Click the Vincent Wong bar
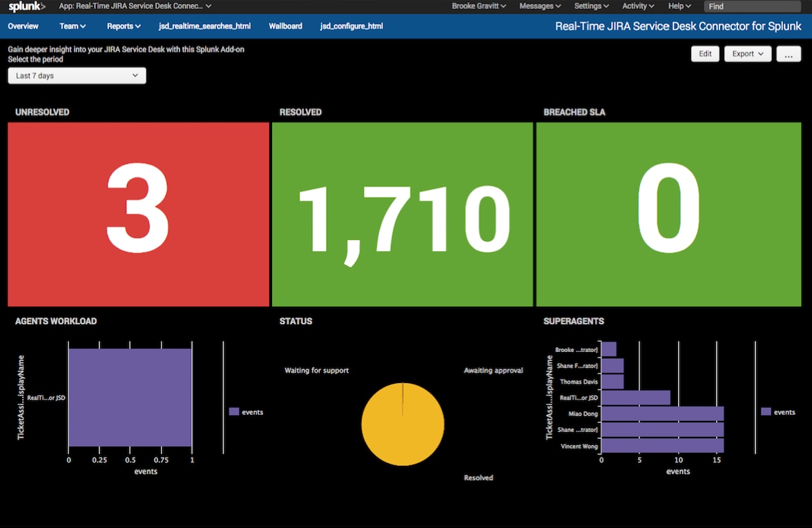The height and width of the screenshot is (528, 812). pos(662,446)
